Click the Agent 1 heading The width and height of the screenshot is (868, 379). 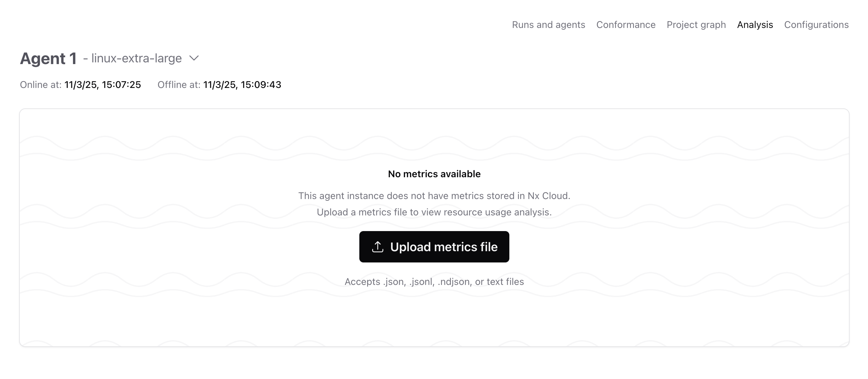[49, 58]
